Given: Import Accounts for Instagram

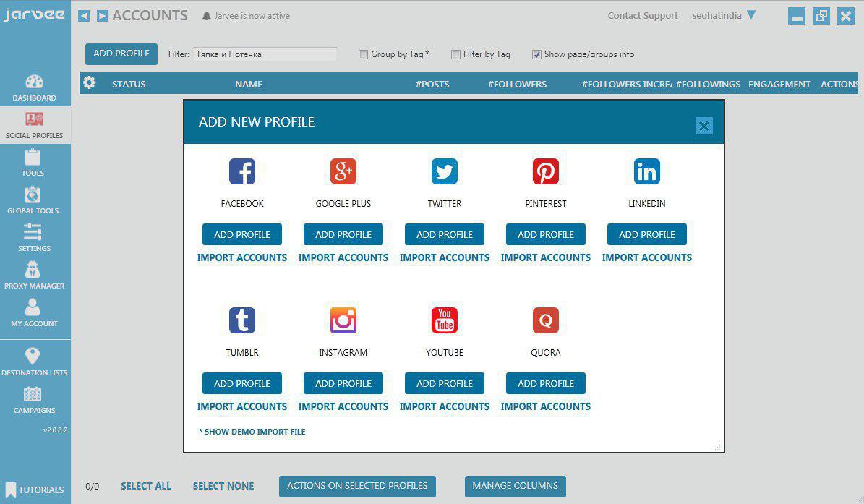Looking at the screenshot, I should (343, 406).
